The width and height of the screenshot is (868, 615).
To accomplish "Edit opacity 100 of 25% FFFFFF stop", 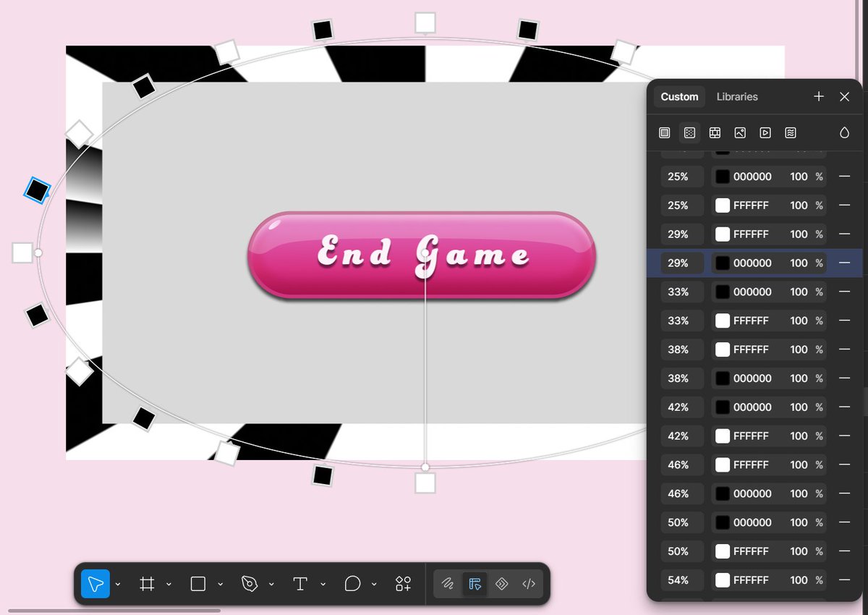I will (x=799, y=205).
